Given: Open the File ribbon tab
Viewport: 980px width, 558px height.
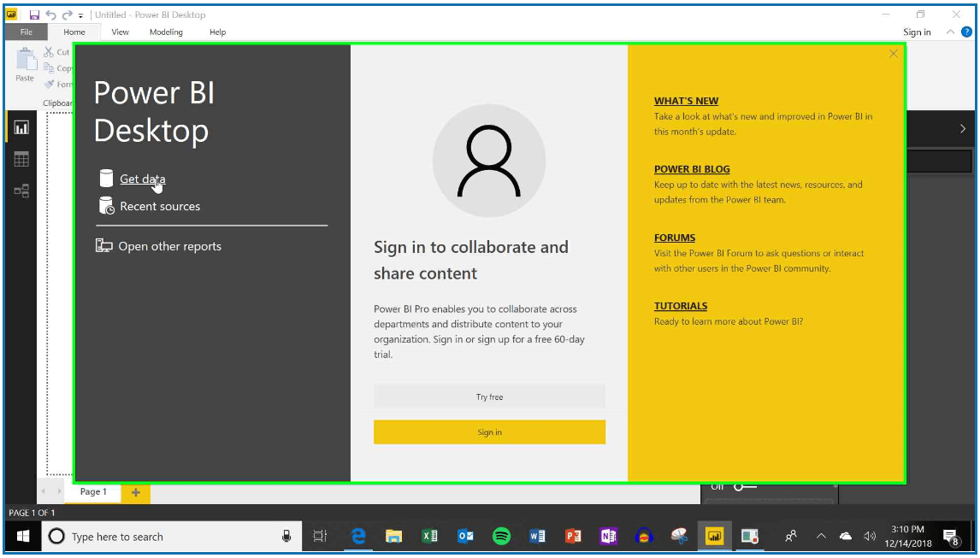Looking at the screenshot, I should click(x=27, y=32).
